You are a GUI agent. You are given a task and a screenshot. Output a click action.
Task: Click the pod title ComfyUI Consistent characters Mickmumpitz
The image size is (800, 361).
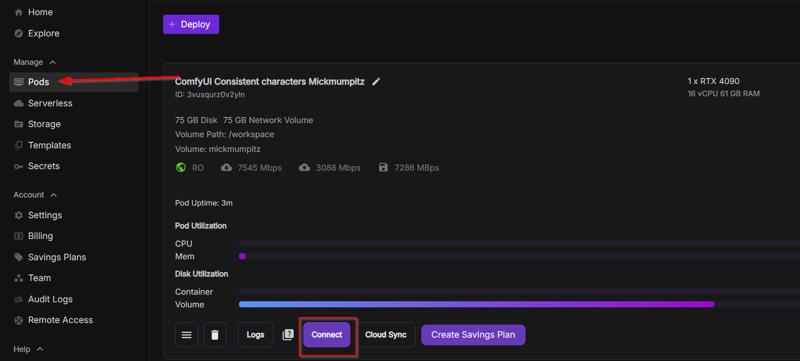269,82
